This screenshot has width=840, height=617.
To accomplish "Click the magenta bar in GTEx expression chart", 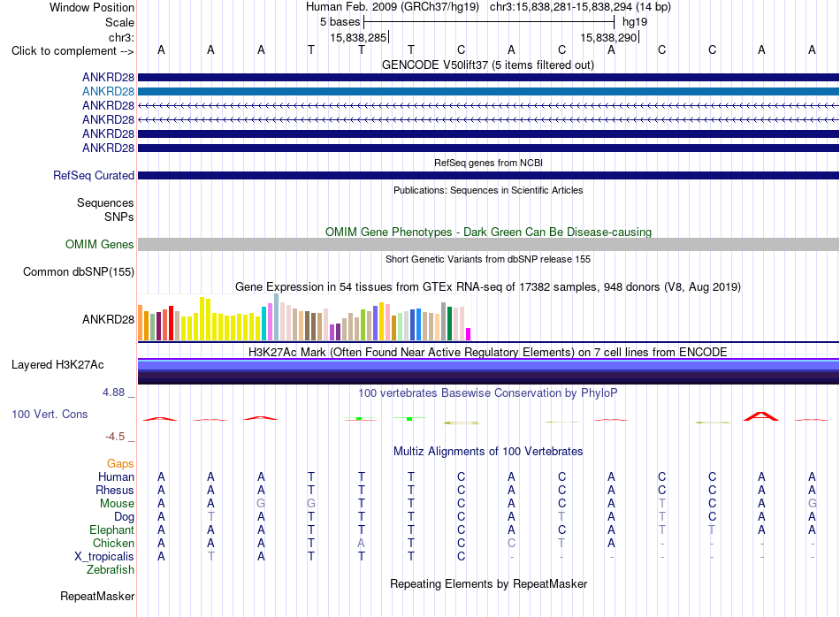I will point(469,334).
